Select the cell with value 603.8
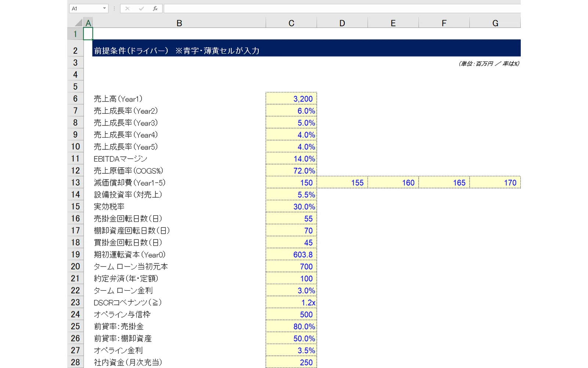 [x=291, y=255]
